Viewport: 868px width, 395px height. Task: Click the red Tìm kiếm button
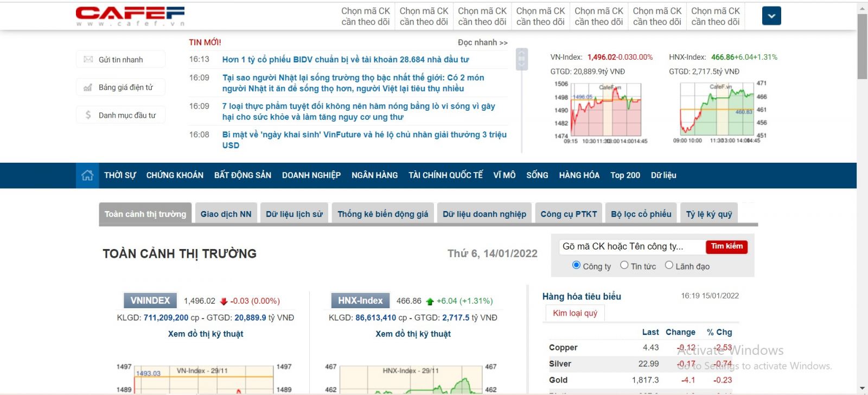click(x=727, y=247)
